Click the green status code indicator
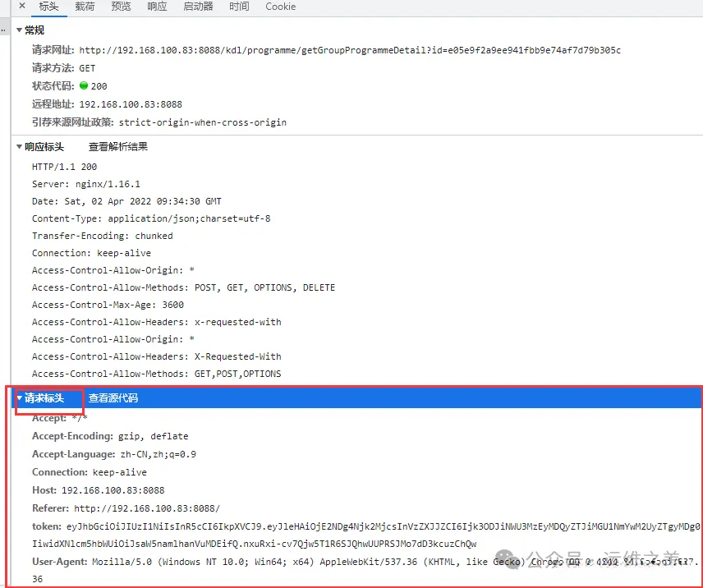The width and height of the screenshot is (703, 588). [84, 85]
